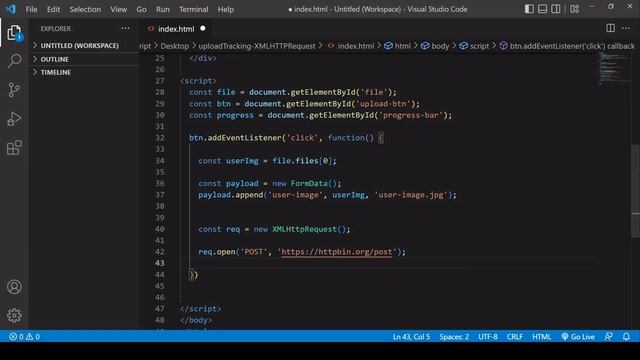Open the Explorer view icon
The height and width of the screenshot is (360, 640).
[14, 33]
